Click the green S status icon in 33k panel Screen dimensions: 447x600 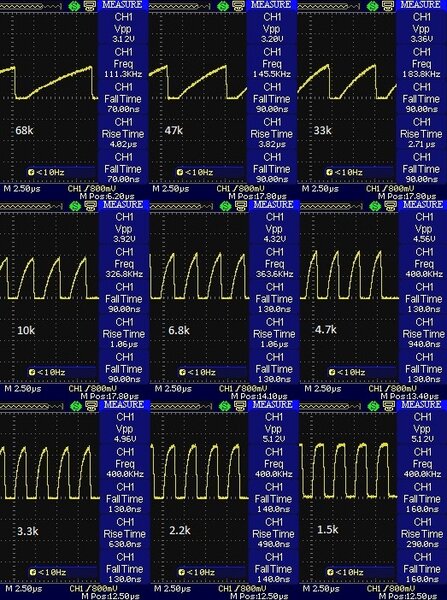(372, 6)
